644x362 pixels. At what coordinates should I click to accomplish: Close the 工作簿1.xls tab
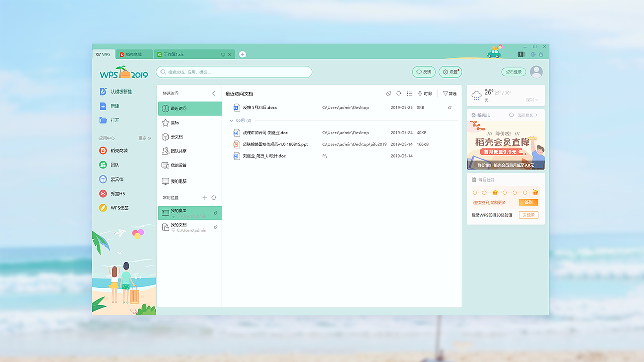tap(230, 54)
